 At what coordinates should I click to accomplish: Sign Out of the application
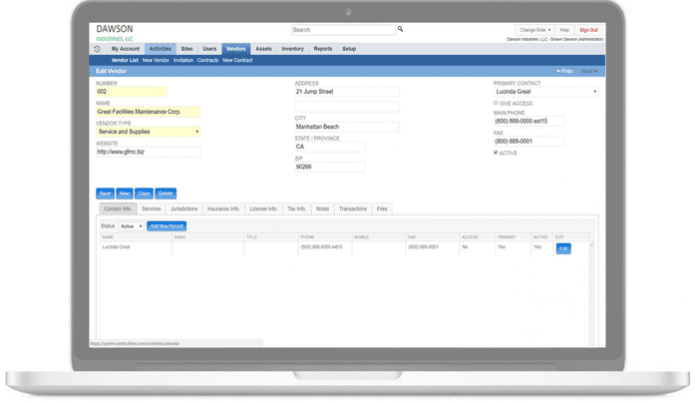tap(588, 30)
